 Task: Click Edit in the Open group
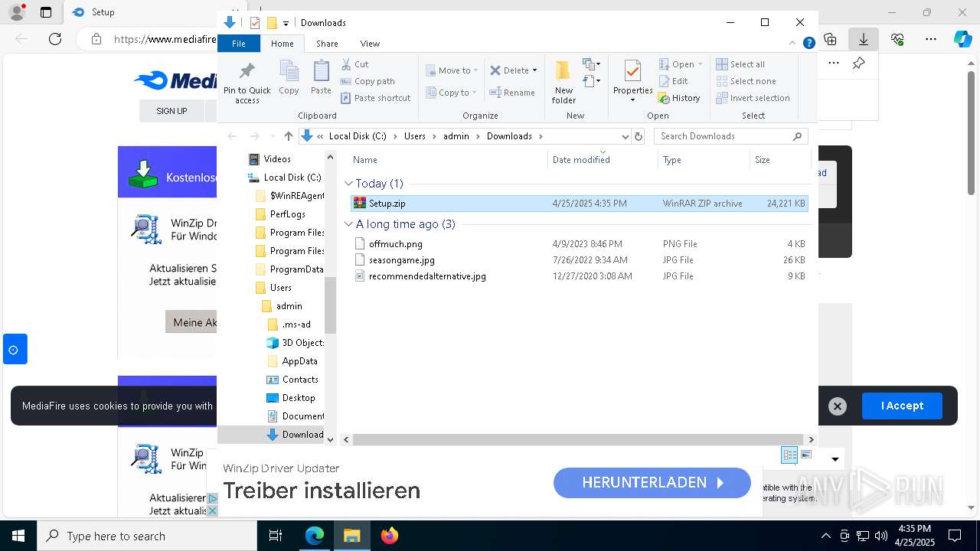673,81
